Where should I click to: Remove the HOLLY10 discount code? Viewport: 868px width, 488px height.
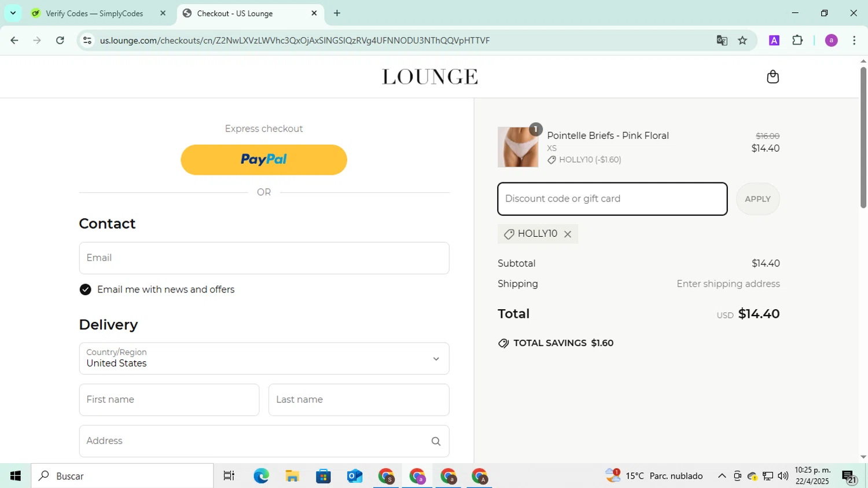coord(568,234)
